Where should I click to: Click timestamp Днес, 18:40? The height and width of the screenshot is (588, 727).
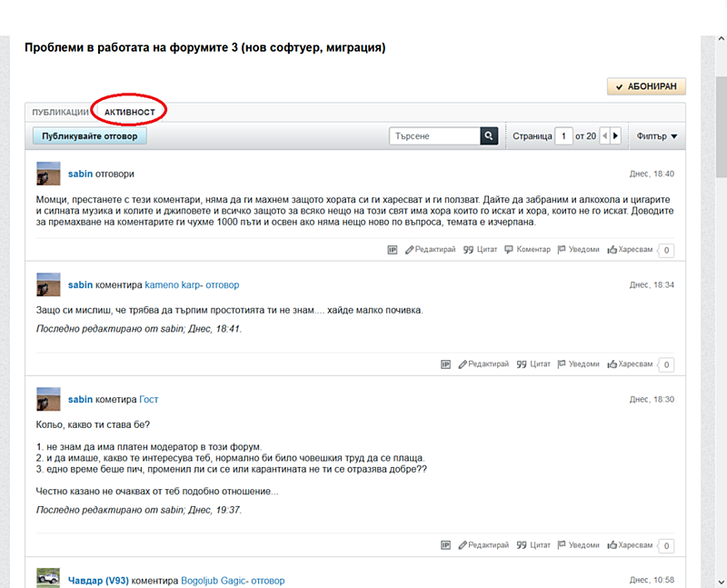652,174
